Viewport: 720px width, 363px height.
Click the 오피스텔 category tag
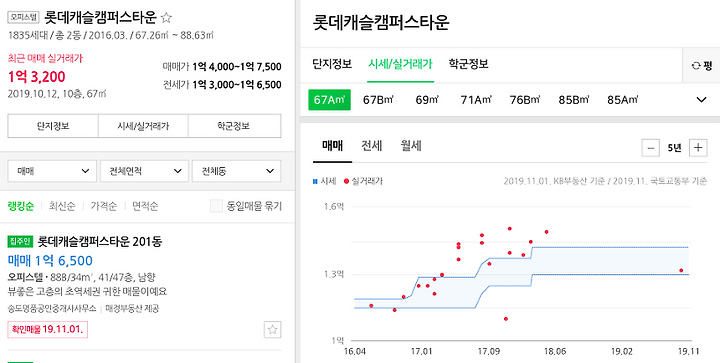pos(23,18)
